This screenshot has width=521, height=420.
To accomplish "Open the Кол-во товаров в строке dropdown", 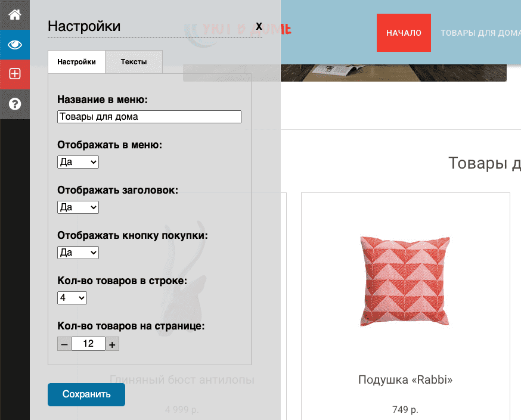I will tap(72, 298).
